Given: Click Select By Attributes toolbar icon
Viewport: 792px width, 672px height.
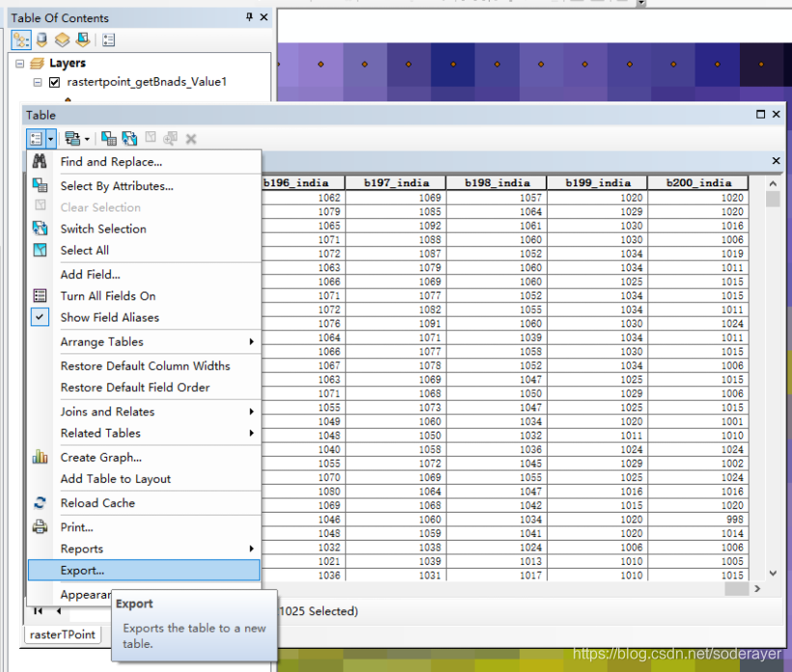Looking at the screenshot, I should tap(108, 138).
